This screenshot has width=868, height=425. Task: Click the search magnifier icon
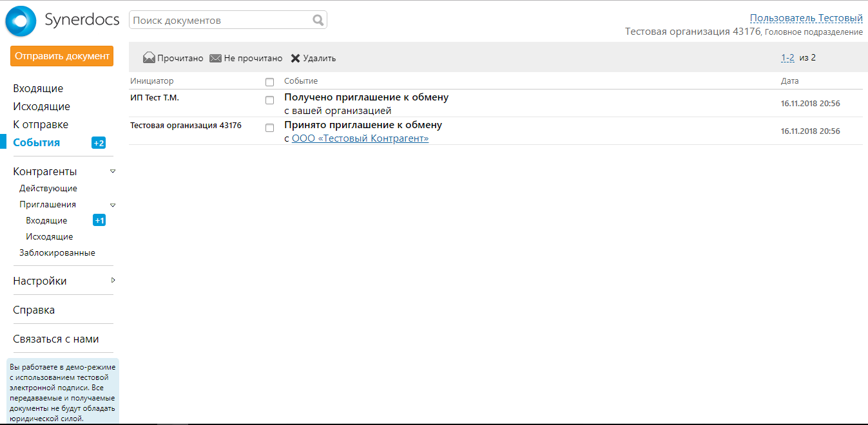(318, 21)
